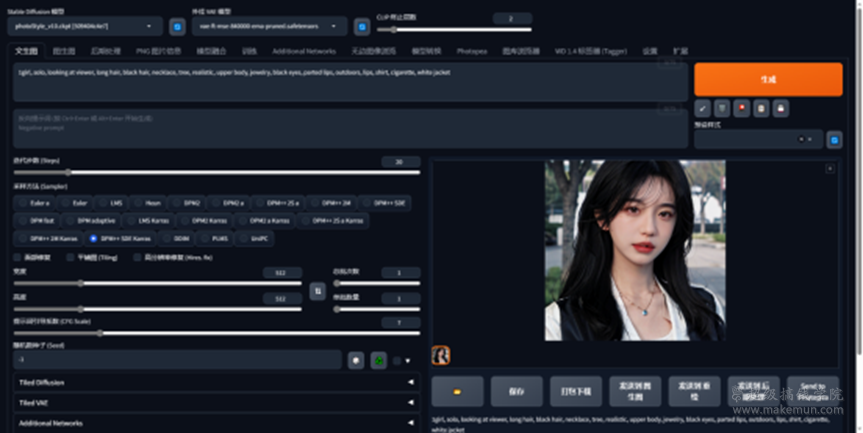Click the refresh icon beside the checkpoint dropdown
863x433 pixels.
coord(177,26)
